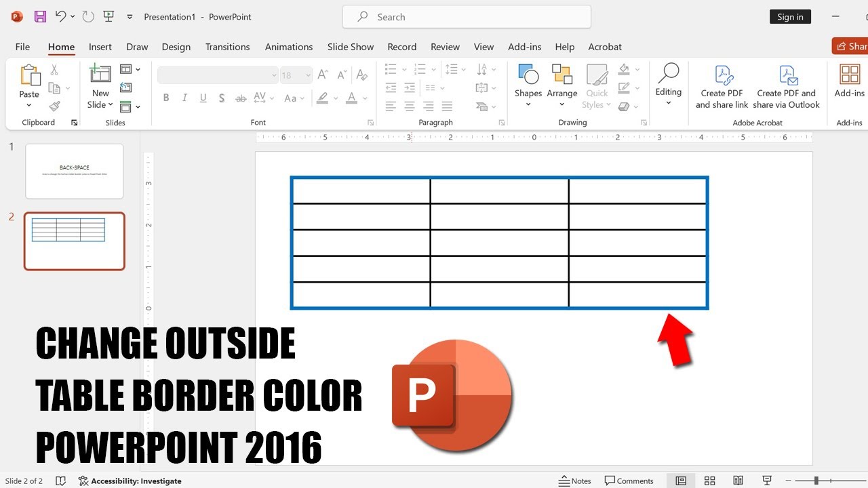Viewport: 868px width, 488px height.
Task: Open the font size dropdown
Action: click(308, 75)
